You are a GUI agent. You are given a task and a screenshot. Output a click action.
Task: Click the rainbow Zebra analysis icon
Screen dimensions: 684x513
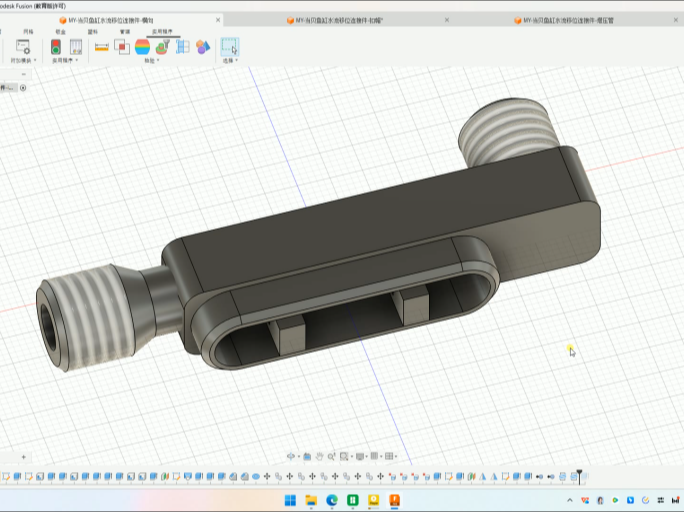click(142, 47)
